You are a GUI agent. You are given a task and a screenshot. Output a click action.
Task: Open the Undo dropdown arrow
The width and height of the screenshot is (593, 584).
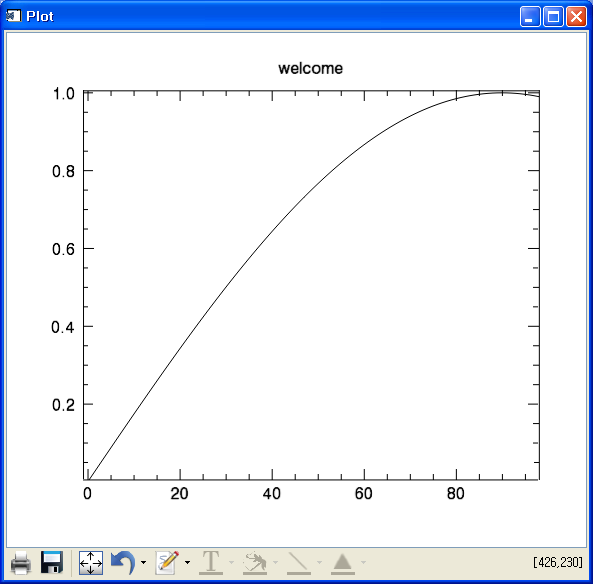pos(143,562)
